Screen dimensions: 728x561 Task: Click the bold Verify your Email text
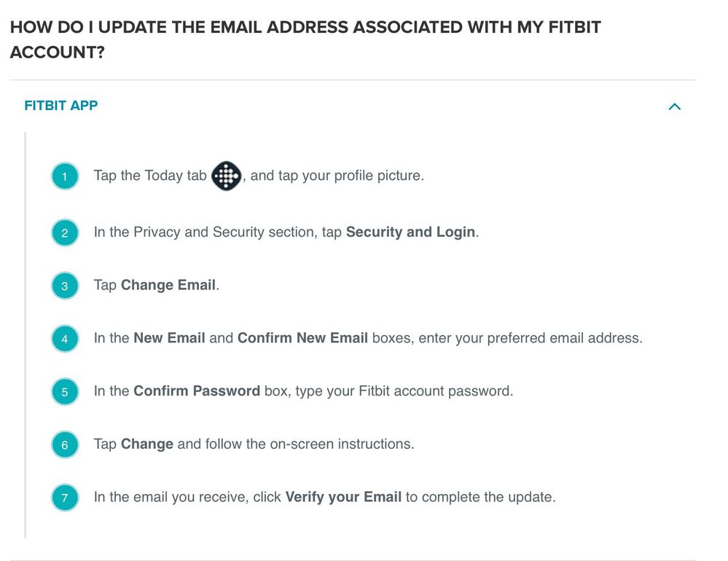pyautogui.click(x=343, y=498)
